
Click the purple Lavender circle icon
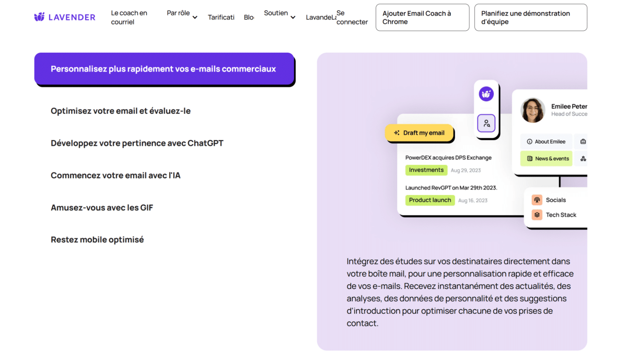[x=486, y=94]
